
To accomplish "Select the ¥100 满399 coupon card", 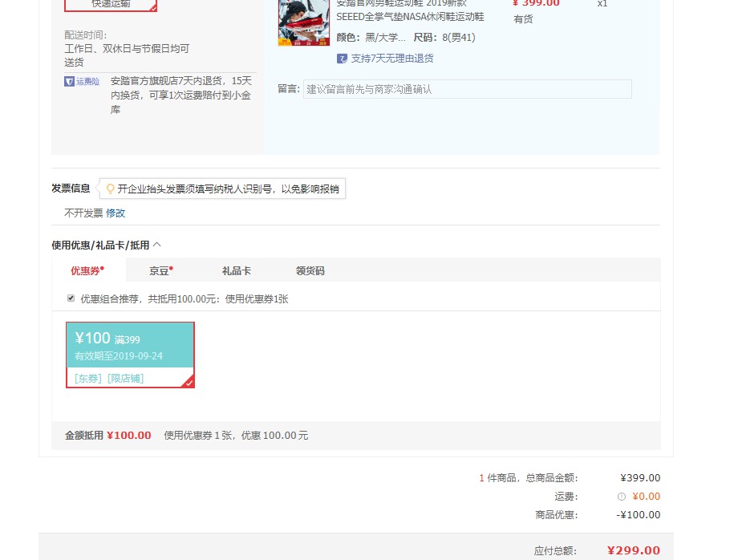I will point(130,355).
